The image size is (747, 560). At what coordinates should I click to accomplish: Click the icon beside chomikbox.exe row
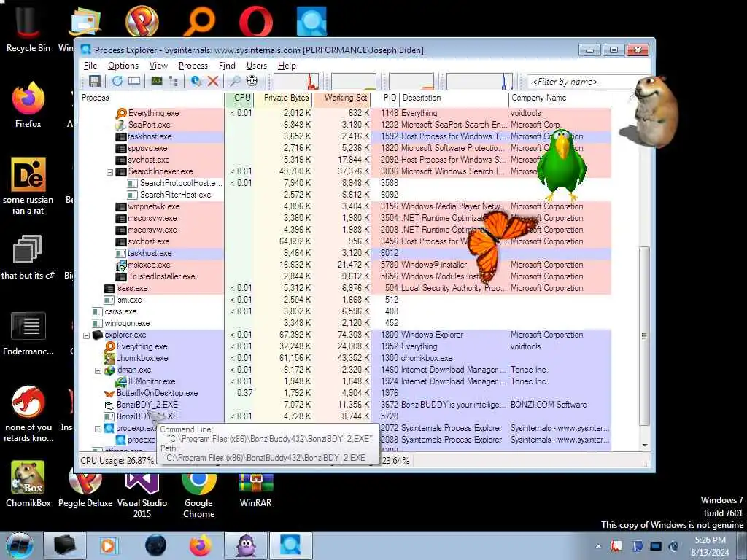[x=109, y=358]
